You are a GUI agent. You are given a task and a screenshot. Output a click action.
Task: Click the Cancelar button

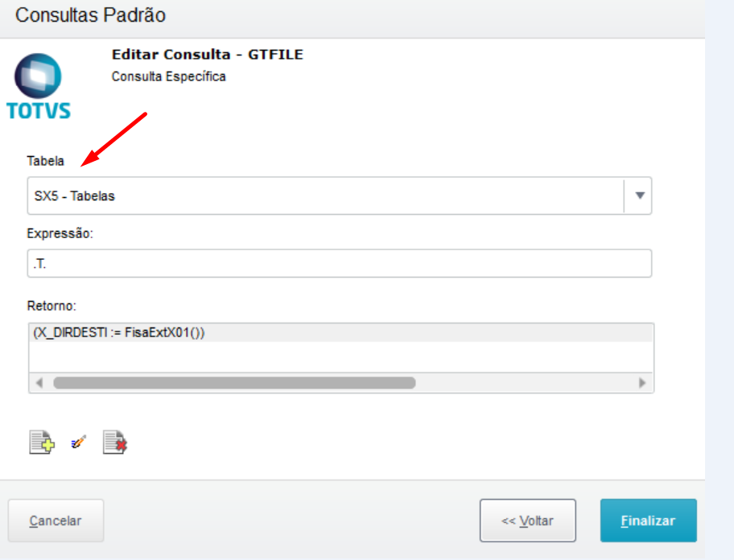tap(56, 521)
